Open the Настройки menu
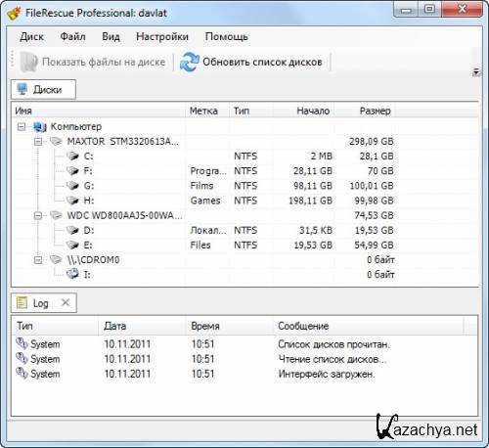This screenshot has height=448, width=489. tap(162, 36)
